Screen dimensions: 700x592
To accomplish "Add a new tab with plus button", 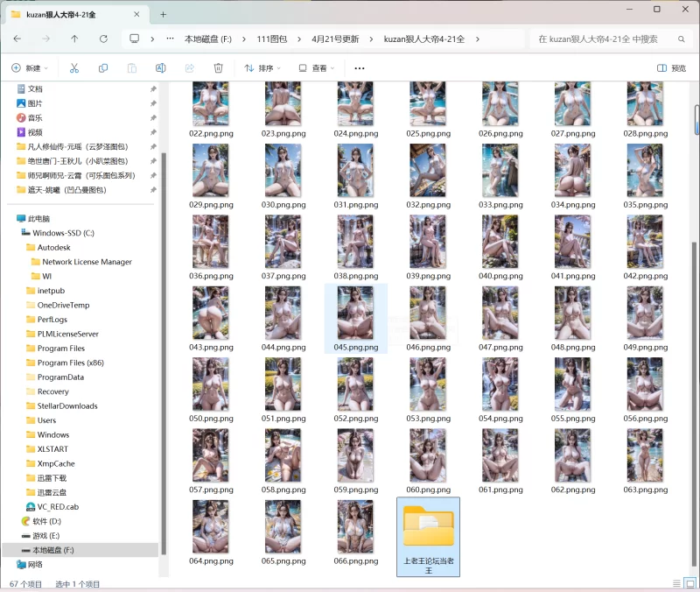I will point(164,14).
